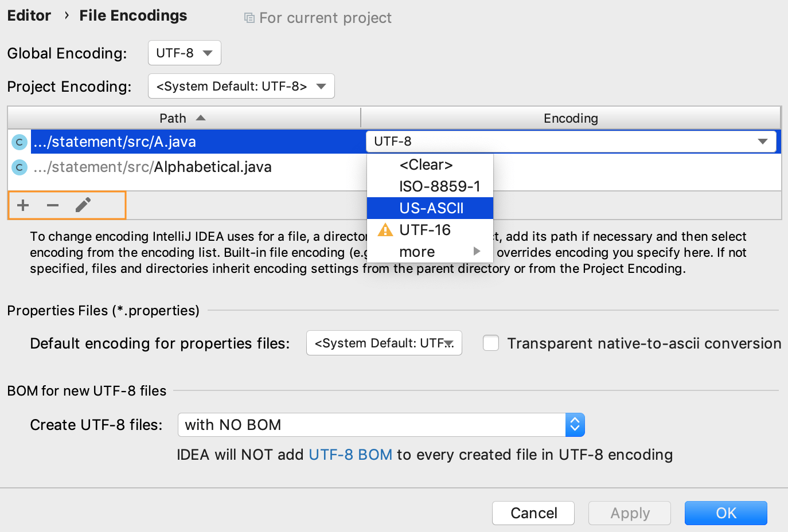Click the sort arrow on Path column
Screen dimensions: 788x532
pyautogui.click(x=201, y=117)
